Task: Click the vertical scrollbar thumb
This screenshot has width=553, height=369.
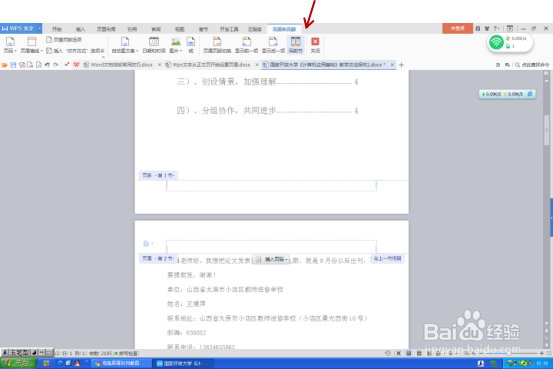Action: (x=547, y=131)
